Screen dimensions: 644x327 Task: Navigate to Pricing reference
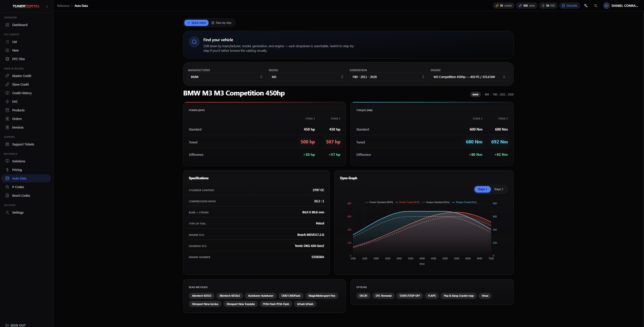(26, 170)
